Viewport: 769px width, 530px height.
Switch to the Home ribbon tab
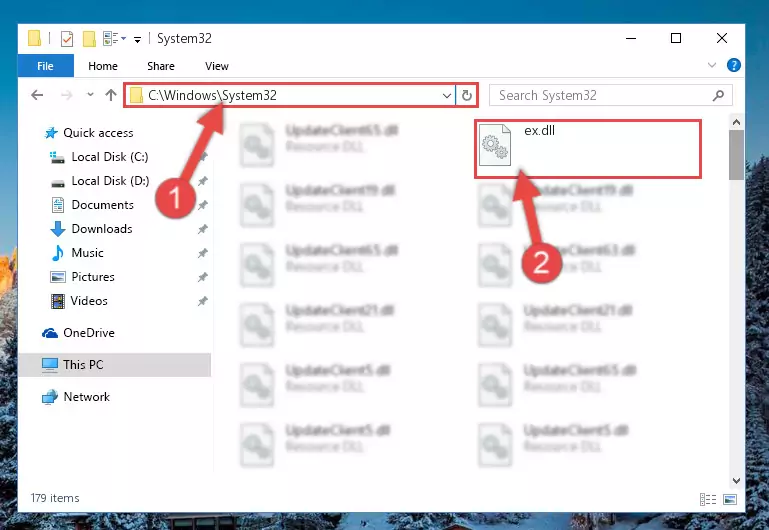[x=103, y=66]
